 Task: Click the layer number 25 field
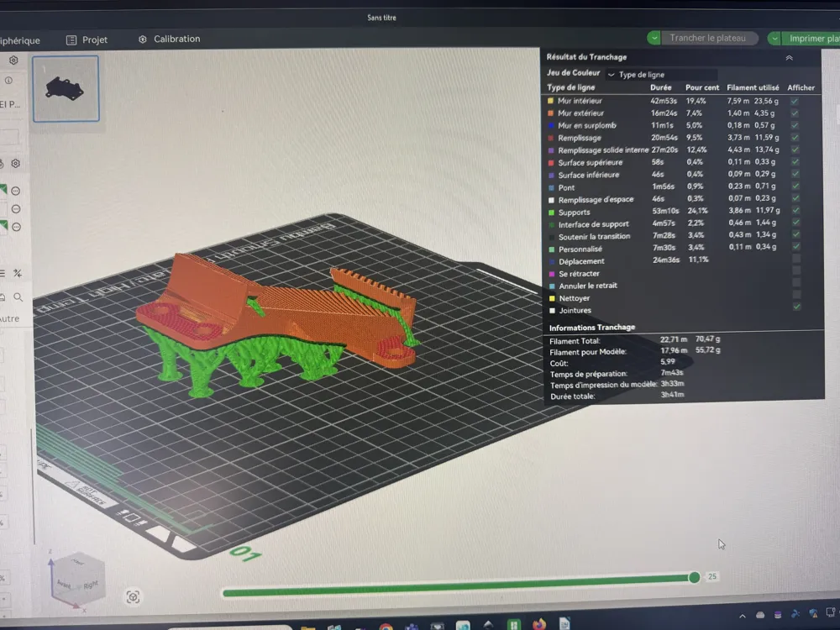pos(712,576)
